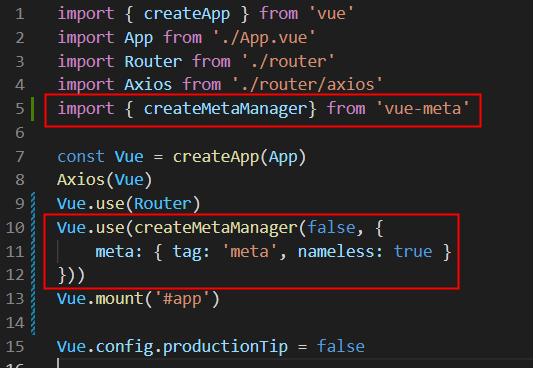Click 'productionTip' on line 15
This screenshot has height=368, width=533.
pyautogui.click(x=225, y=347)
